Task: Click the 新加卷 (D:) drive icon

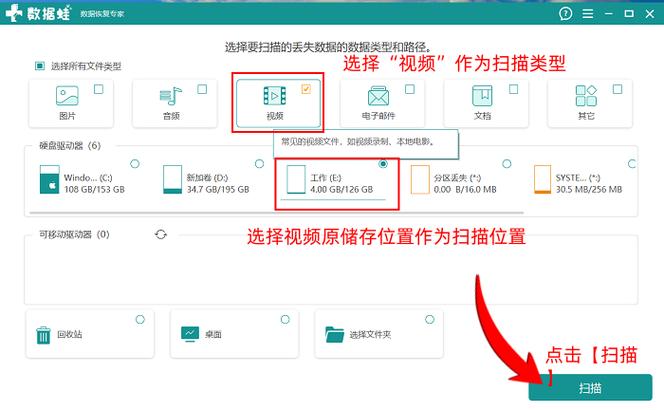Action: 172,180
